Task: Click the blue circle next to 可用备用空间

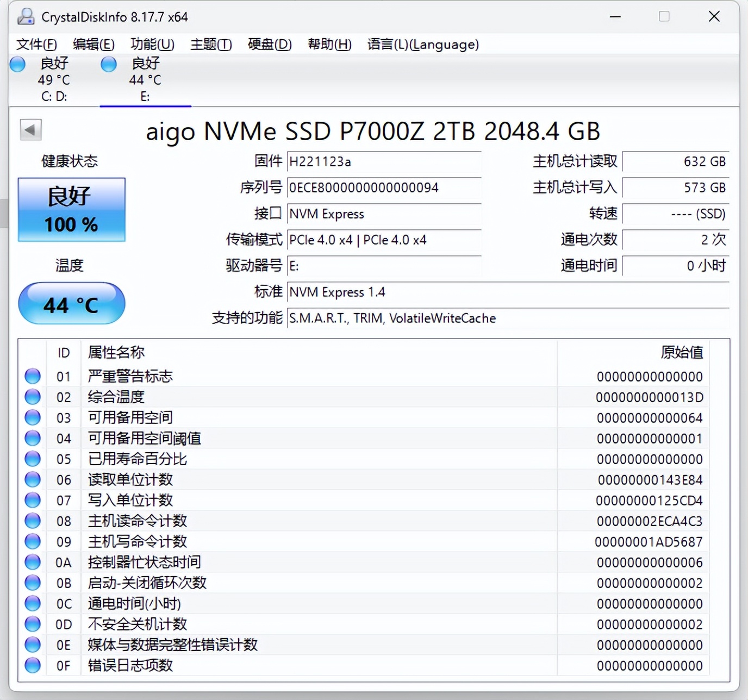Action: [32, 417]
